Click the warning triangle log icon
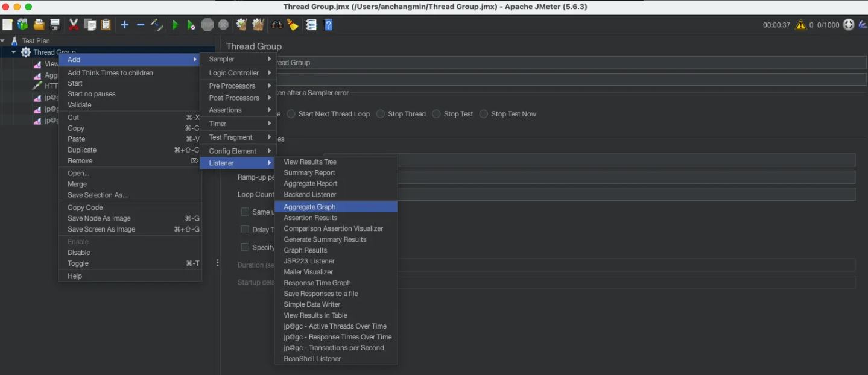868x375 pixels. coord(800,25)
